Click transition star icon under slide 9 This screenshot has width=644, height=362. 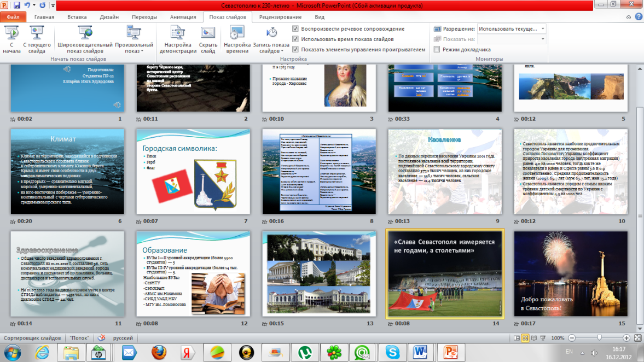390,221
